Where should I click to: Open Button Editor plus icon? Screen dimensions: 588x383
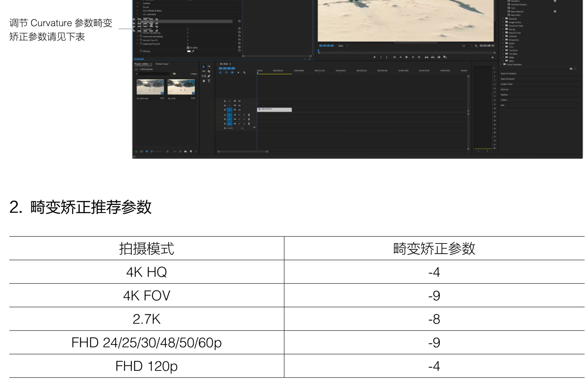click(492, 57)
